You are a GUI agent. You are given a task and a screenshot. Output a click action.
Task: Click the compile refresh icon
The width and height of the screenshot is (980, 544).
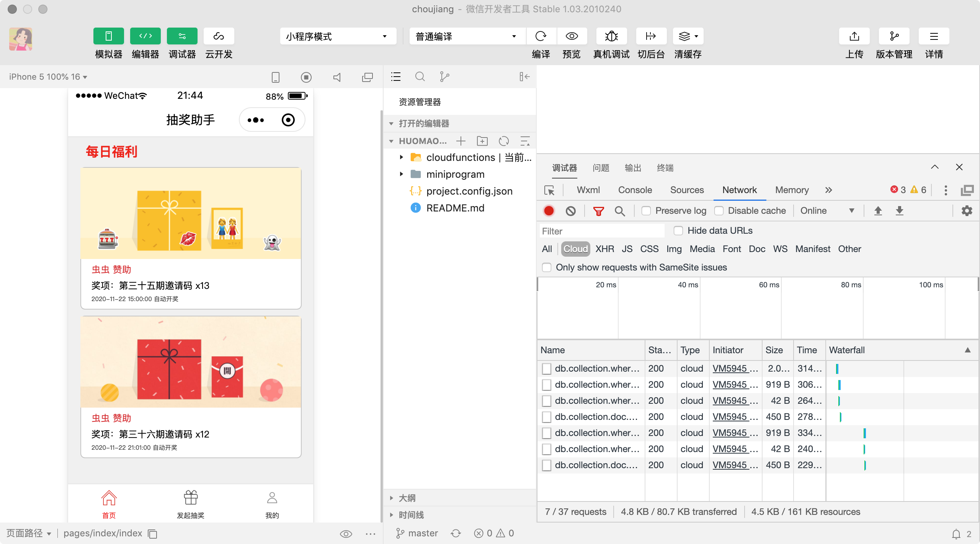click(x=541, y=36)
